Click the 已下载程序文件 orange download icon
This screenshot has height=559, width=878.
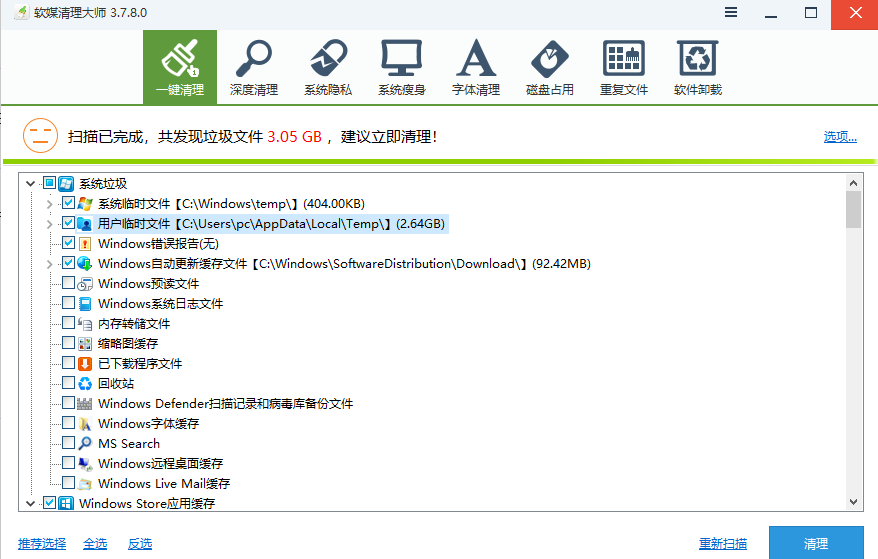[x=85, y=364]
